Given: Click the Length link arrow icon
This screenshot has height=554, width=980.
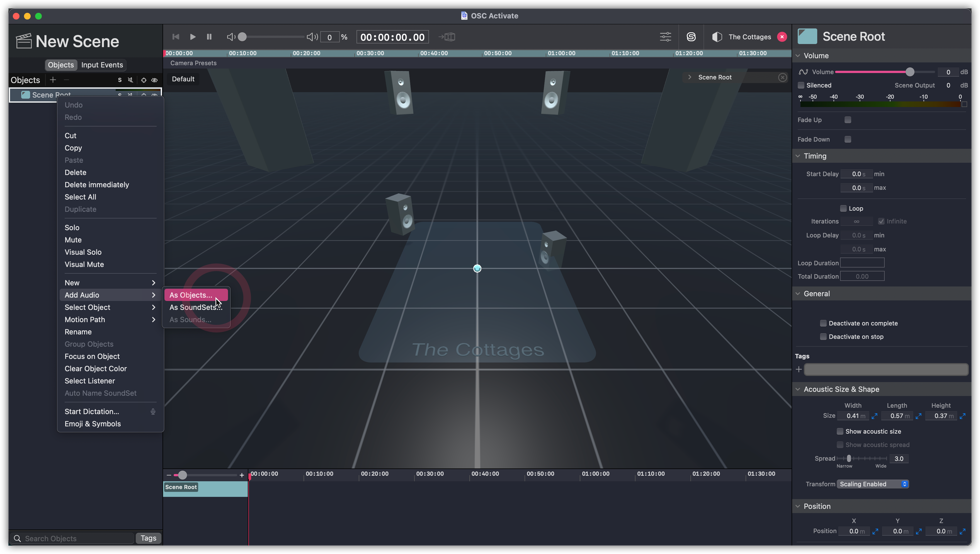Looking at the screenshot, I should click(x=919, y=416).
